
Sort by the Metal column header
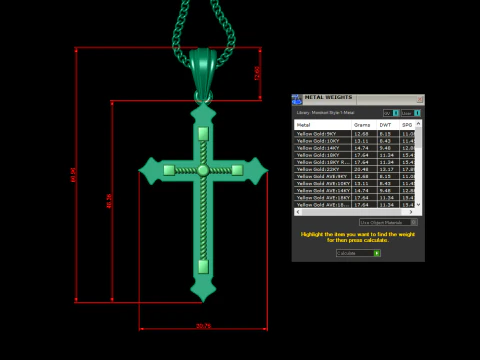pyautogui.click(x=323, y=125)
